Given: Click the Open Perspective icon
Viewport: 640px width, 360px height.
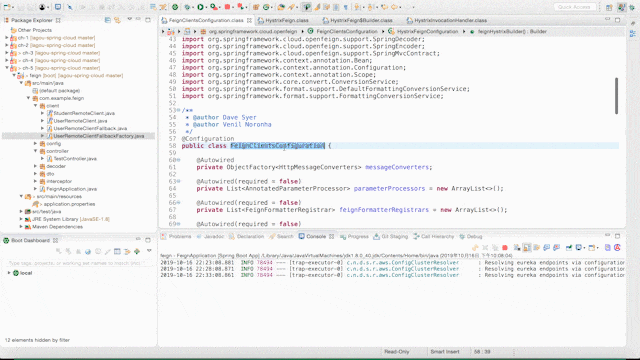Looking at the screenshot, I should (x=609, y=7).
